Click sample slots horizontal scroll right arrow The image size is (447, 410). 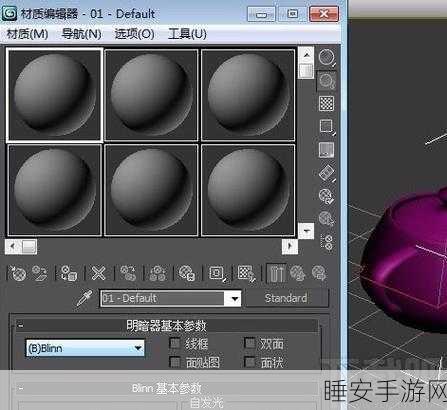[290, 247]
